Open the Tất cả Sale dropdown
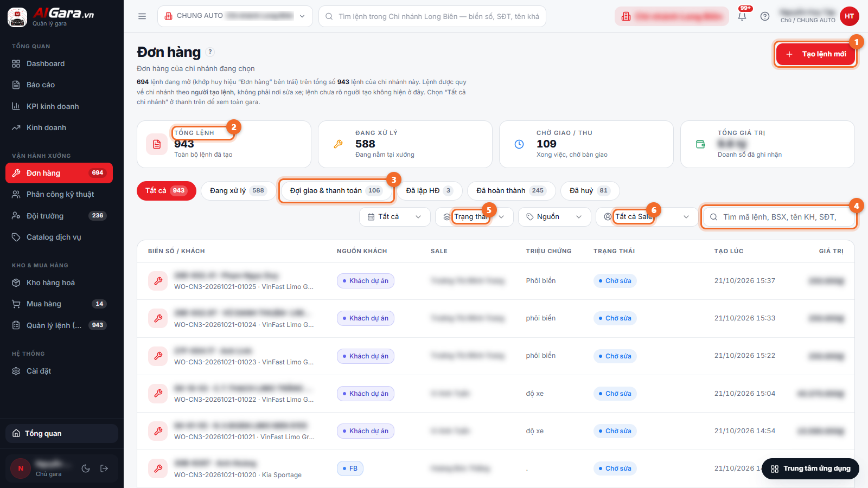This screenshot has width=868, height=488. [x=647, y=217]
